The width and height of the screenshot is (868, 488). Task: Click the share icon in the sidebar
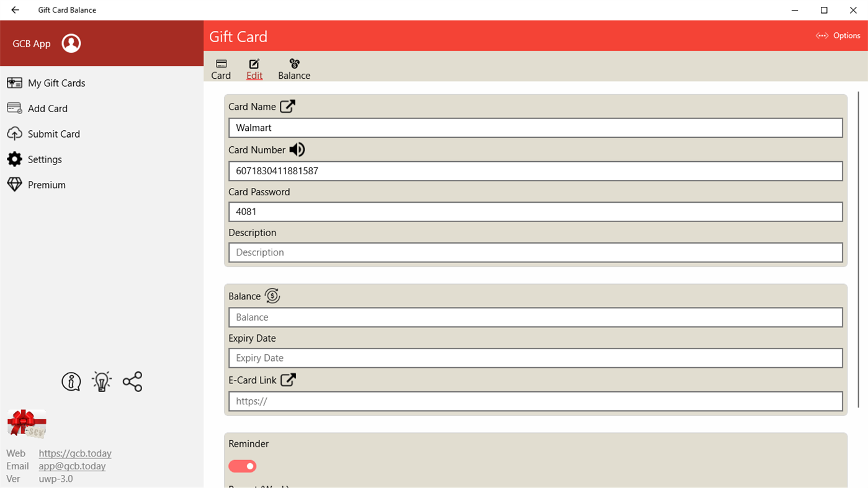click(x=132, y=381)
